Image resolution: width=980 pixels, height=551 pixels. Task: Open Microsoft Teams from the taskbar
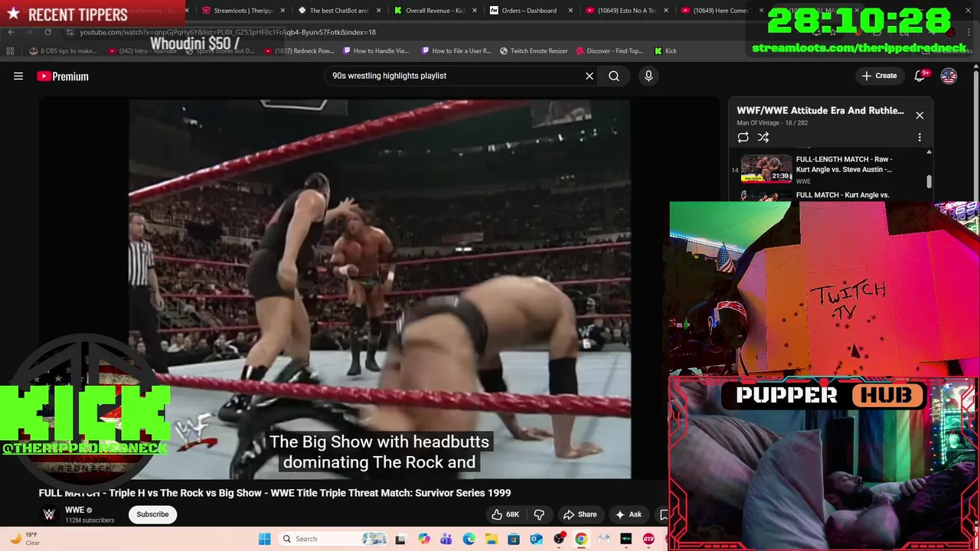coord(446,539)
